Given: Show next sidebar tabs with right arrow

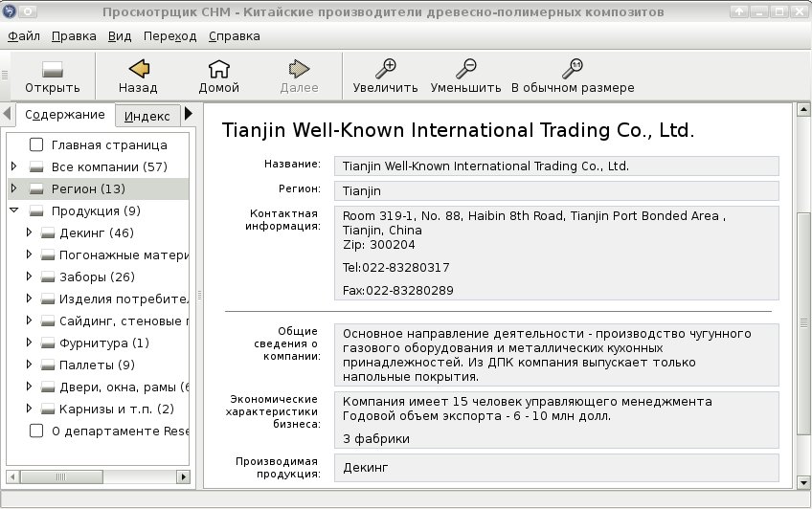Looking at the screenshot, I should (189, 113).
